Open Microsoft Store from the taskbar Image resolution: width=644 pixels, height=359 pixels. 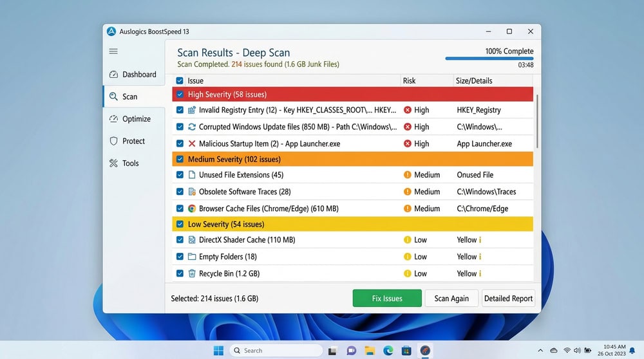tap(406, 351)
